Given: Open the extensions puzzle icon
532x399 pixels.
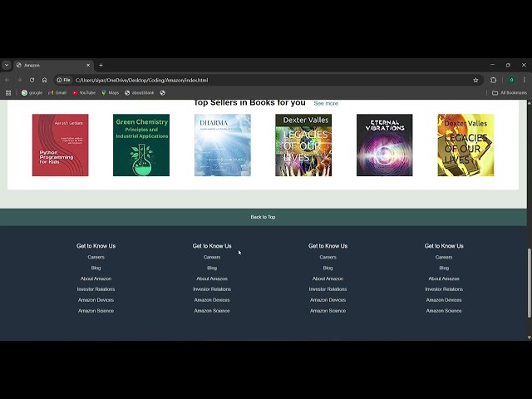Looking at the screenshot, I should 493,80.
